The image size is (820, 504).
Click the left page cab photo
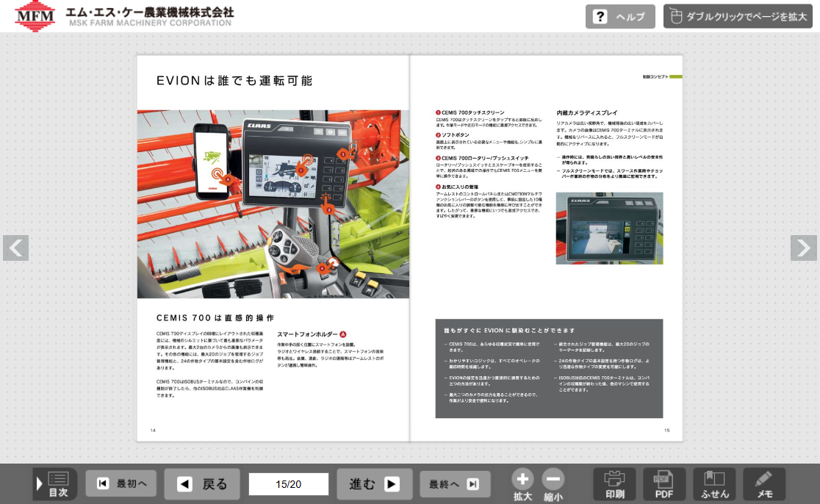click(x=273, y=204)
